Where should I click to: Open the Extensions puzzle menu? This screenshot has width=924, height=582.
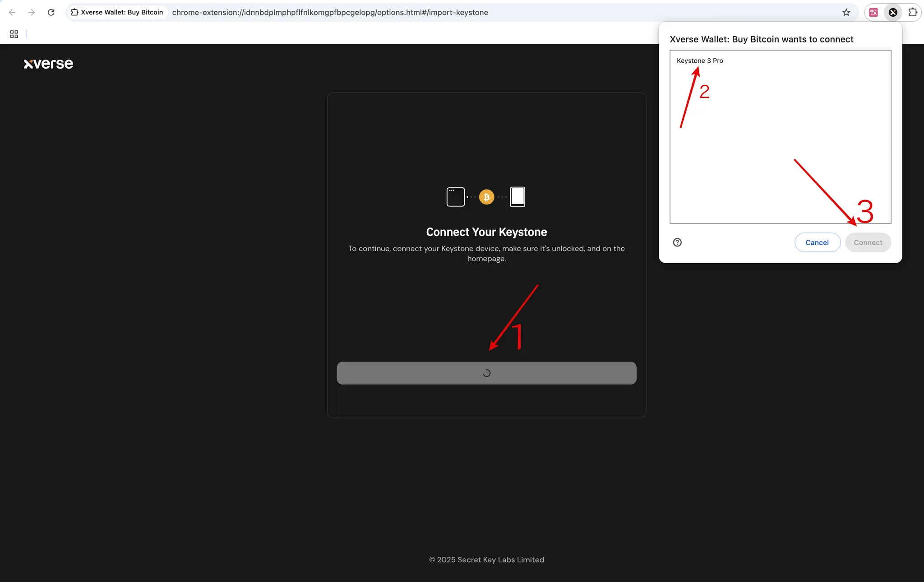912,12
